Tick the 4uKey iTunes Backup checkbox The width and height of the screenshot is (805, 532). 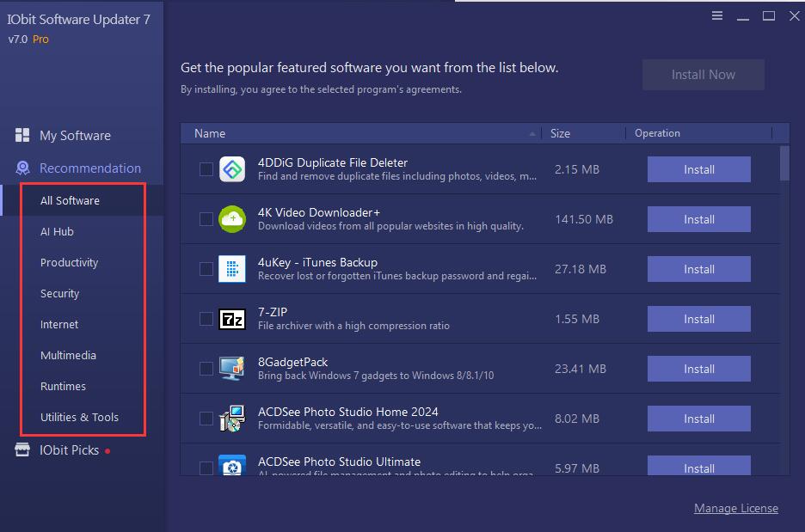206,269
